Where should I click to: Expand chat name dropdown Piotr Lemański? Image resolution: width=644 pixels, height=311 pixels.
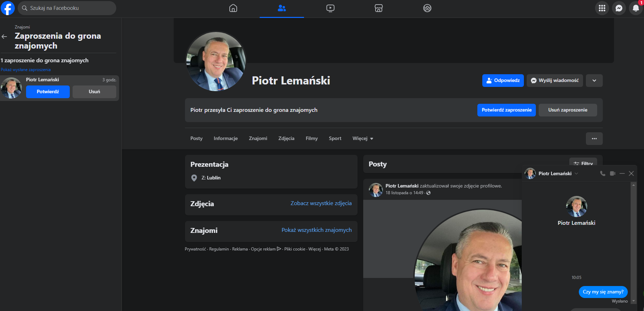576,173
